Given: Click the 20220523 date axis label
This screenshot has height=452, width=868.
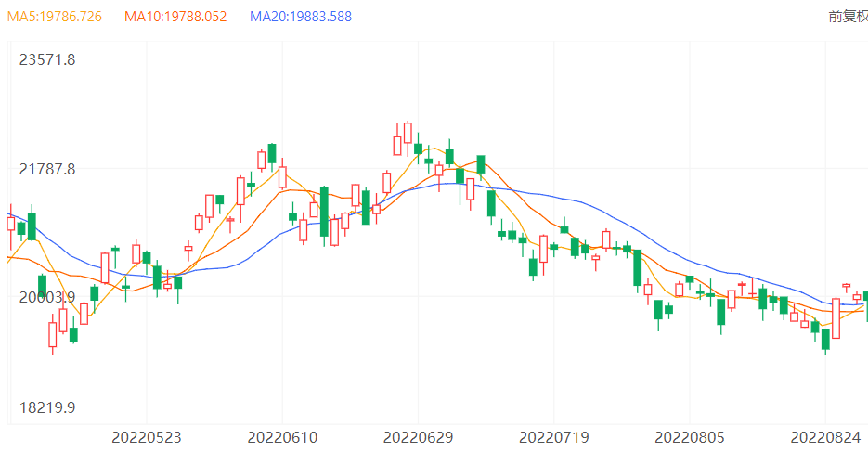Looking at the screenshot, I should (147, 436).
